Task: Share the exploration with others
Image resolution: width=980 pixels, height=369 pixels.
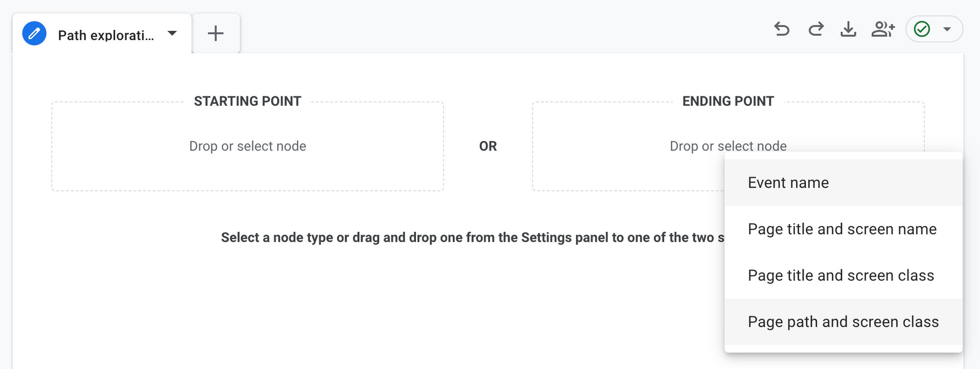Action: point(883,29)
